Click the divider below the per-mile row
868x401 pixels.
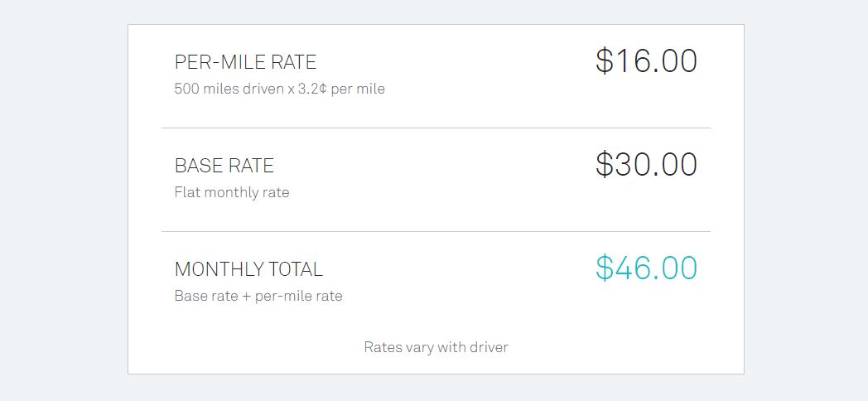(x=436, y=128)
